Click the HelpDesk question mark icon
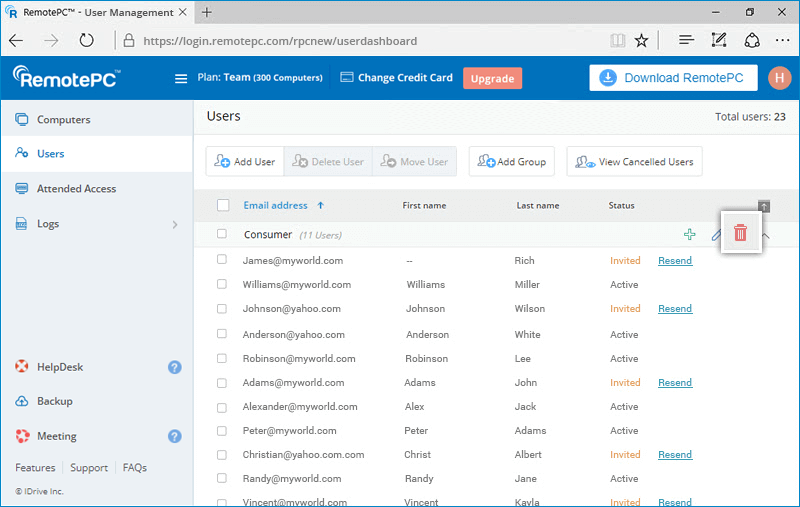 coord(174,367)
